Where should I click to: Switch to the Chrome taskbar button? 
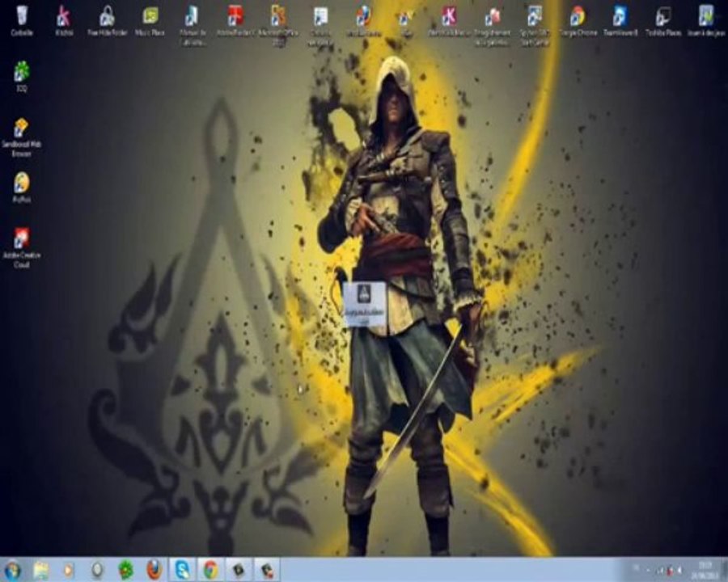(x=211, y=570)
